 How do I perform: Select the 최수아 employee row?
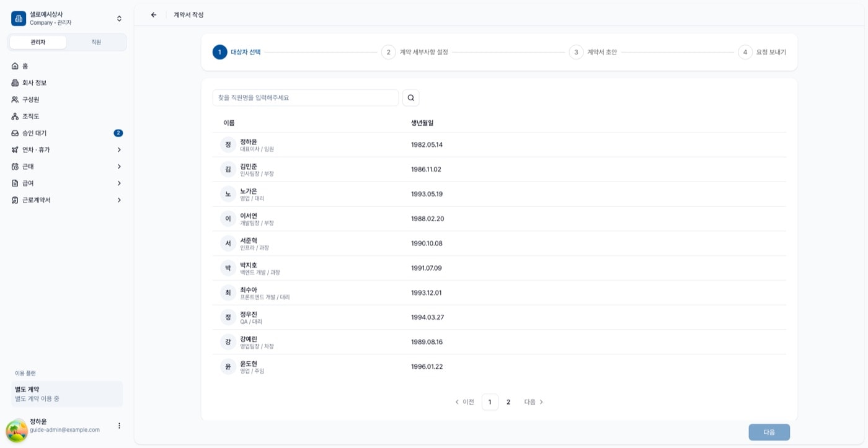pyautogui.click(x=499, y=292)
